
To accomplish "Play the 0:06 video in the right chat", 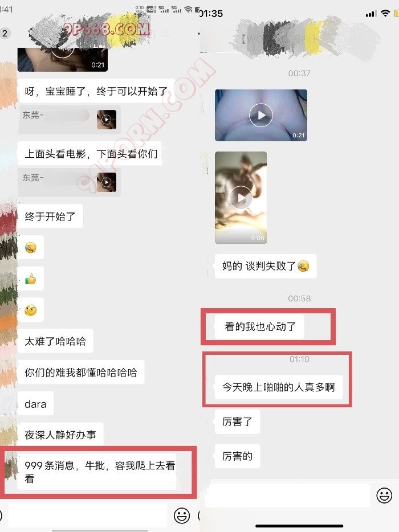I will 241,198.
